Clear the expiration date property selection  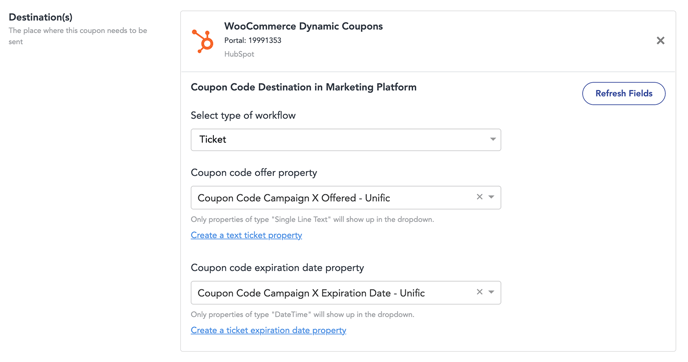tap(480, 292)
